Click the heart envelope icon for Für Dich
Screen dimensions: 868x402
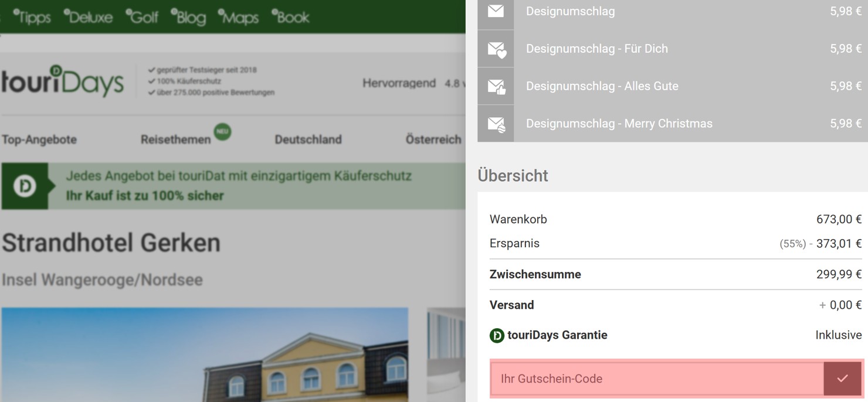[x=496, y=48]
